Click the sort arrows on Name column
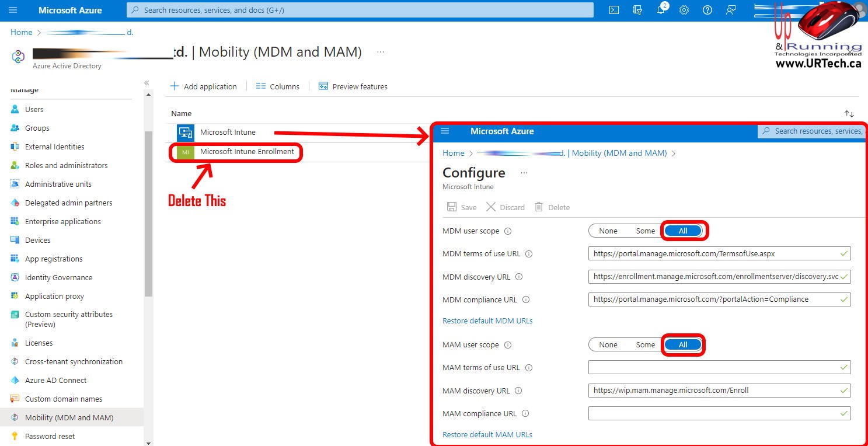 pyautogui.click(x=849, y=114)
